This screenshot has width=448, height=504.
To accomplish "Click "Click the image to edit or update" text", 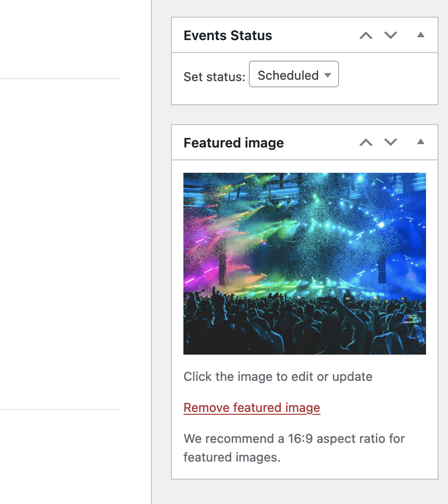I will [x=277, y=377].
